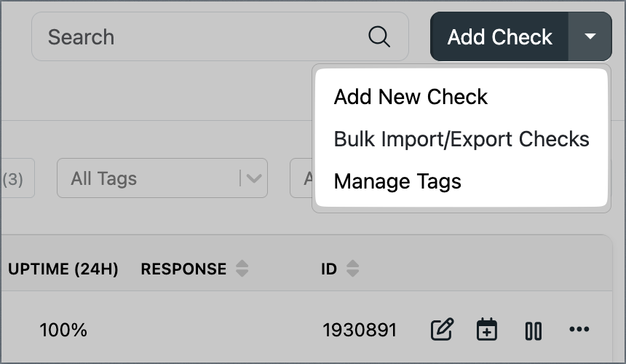
Task: Select Add New Check from the menu
Action: pyautogui.click(x=411, y=97)
